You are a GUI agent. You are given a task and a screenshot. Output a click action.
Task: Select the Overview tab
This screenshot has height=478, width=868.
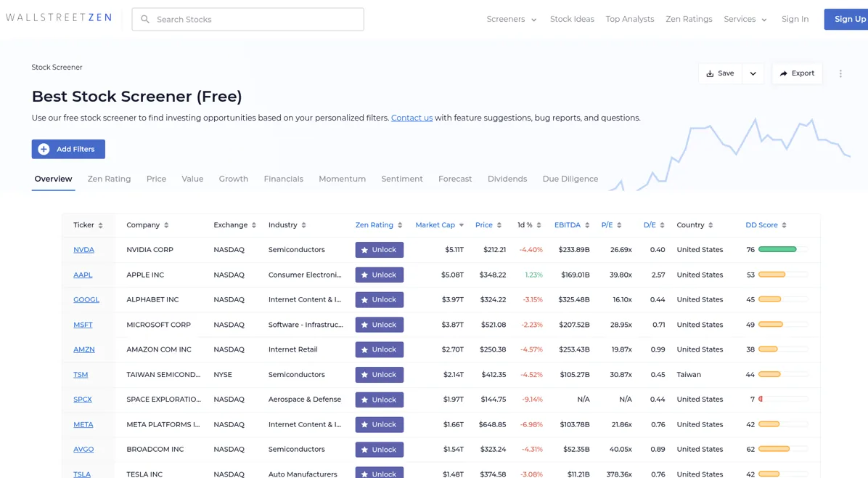pos(53,179)
